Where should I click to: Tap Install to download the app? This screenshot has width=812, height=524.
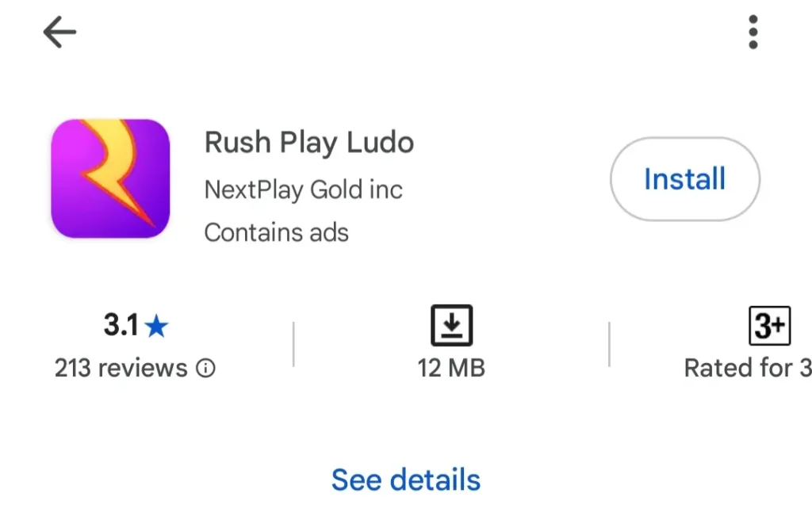coord(684,179)
